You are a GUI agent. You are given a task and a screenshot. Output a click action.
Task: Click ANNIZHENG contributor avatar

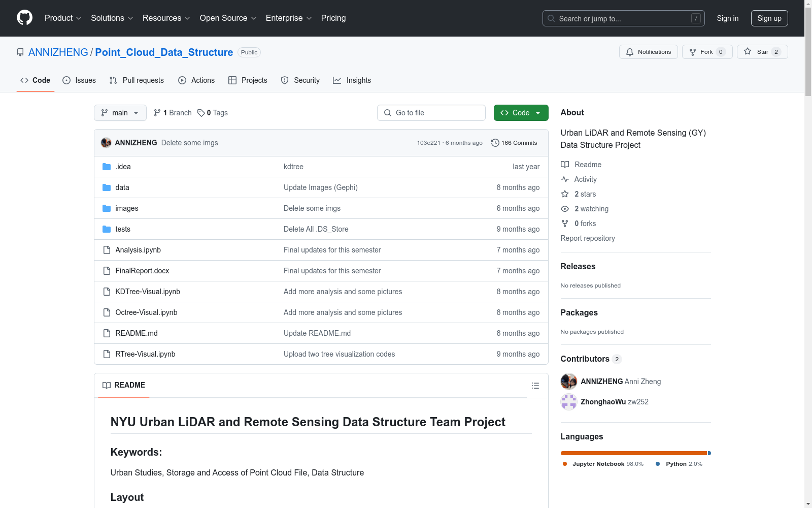tap(569, 382)
